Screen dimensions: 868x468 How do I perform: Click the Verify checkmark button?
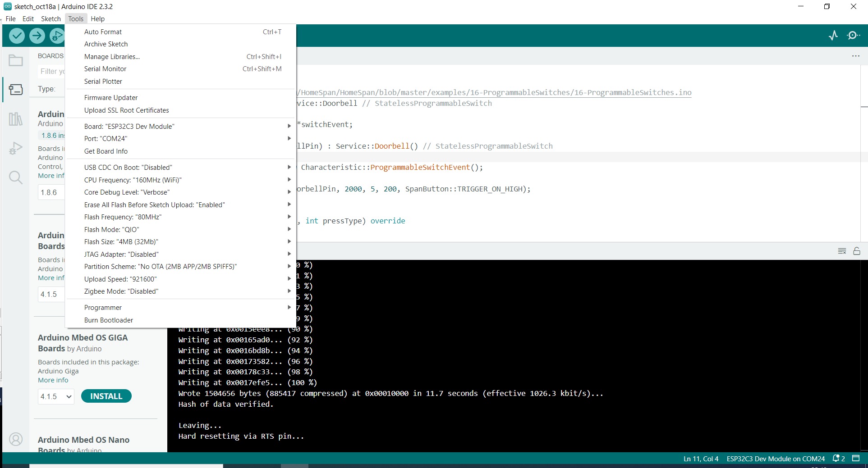(x=17, y=36)
